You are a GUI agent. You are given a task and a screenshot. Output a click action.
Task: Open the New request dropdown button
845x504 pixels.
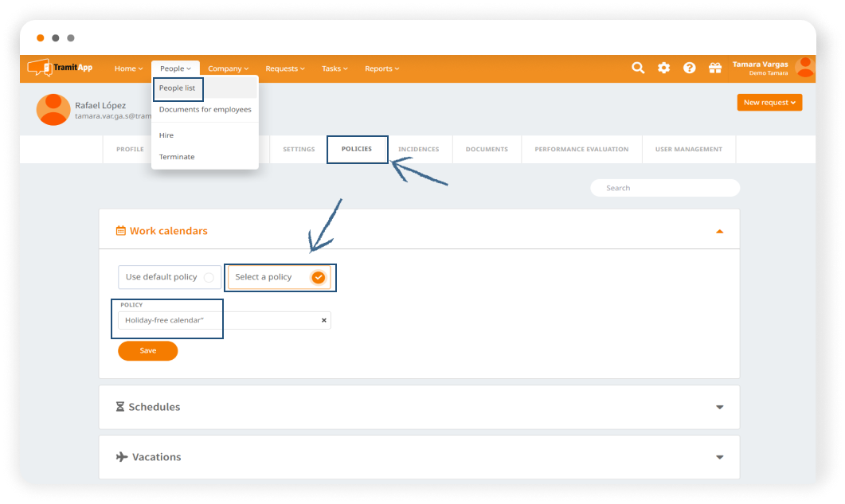tap(769, 103)
